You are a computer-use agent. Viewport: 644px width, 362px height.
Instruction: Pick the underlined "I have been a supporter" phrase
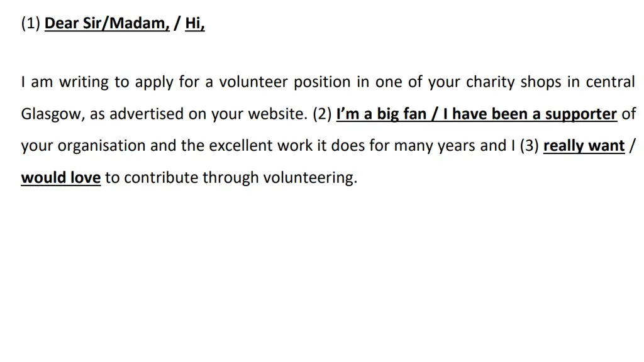pyautogui.click(x=530, y=114)
